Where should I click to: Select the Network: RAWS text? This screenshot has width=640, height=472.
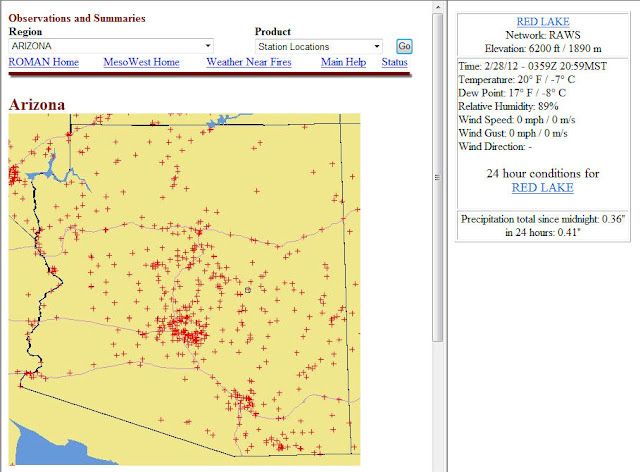(x=543, y=35)
